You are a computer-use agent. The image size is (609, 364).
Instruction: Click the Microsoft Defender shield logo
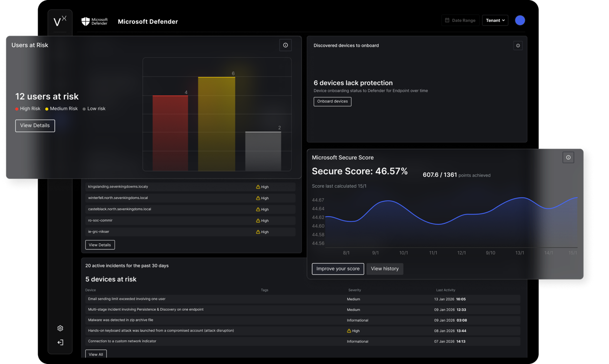(x=86, y=21)
